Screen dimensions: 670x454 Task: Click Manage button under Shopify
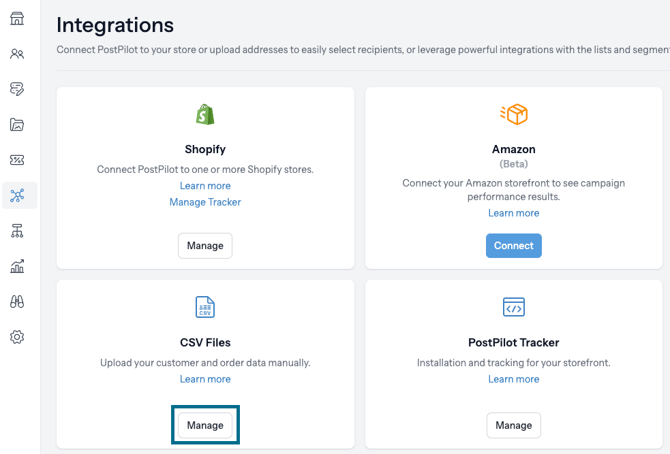click(205, 246)
